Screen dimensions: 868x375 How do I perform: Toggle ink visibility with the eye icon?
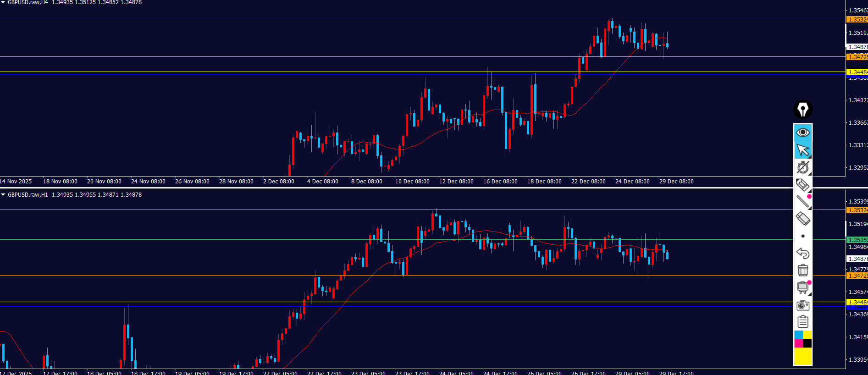click(x=803, y=132)
